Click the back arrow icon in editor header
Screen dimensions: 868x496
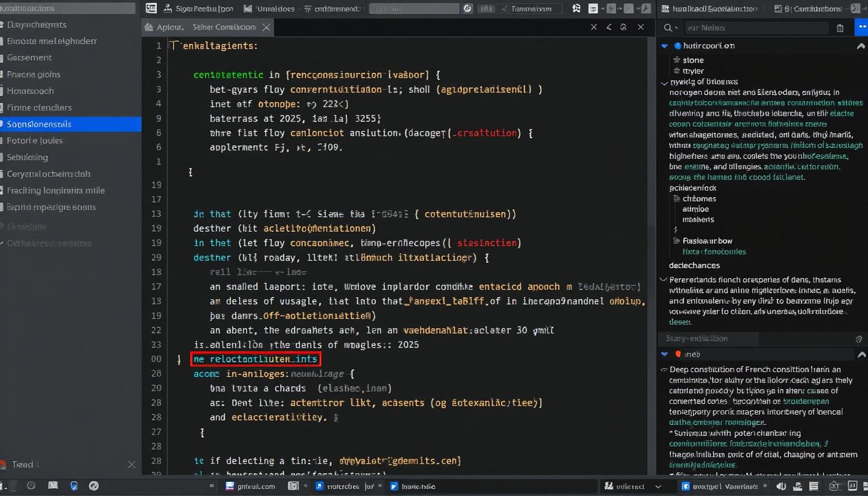tap(609, 27)
